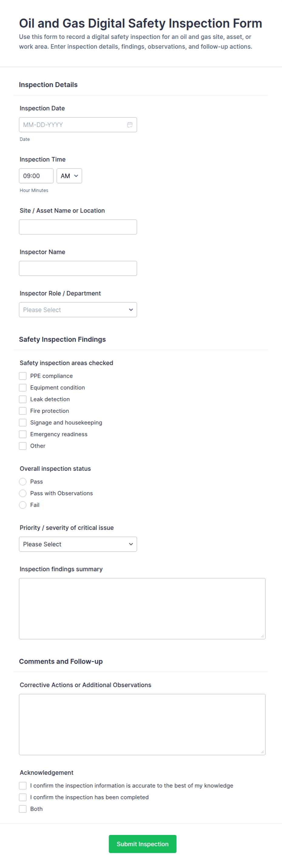Viewport: 282px width, 868px height.
Task: Click the Inspection Date field
Action: pyautogui.click(x=78, y=125)
